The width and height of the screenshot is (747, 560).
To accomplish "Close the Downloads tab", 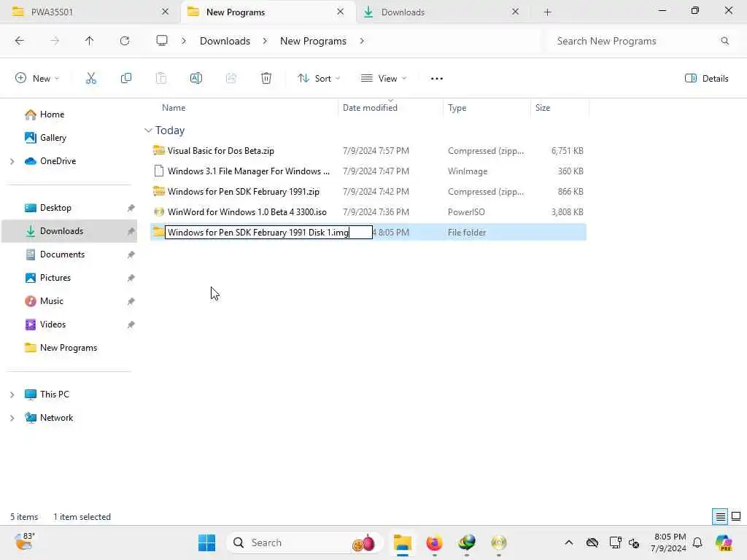I will 515,12.
